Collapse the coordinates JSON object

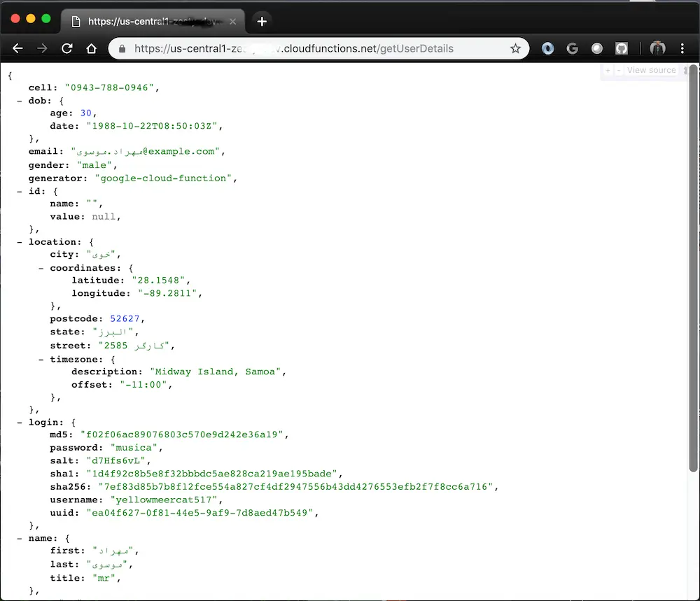tap(41, 267)
